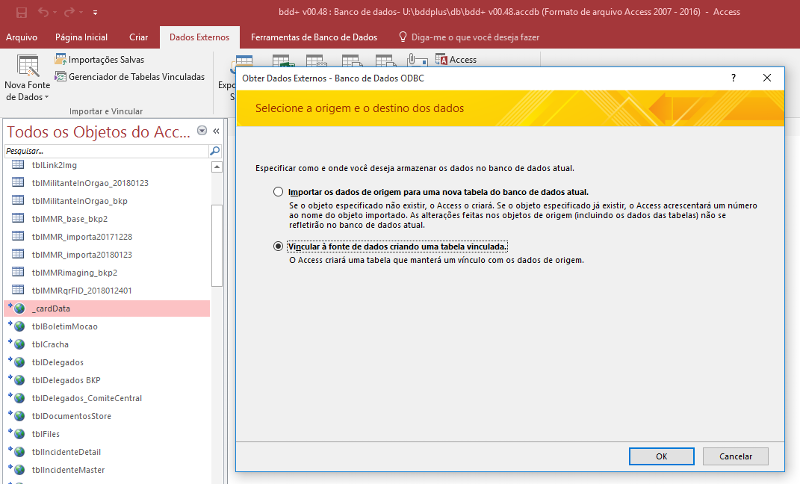Viewport: 800px width, 484px height.
Task: Open Ferramentas de Banco de Dados tab
Action: pos(314,37)
